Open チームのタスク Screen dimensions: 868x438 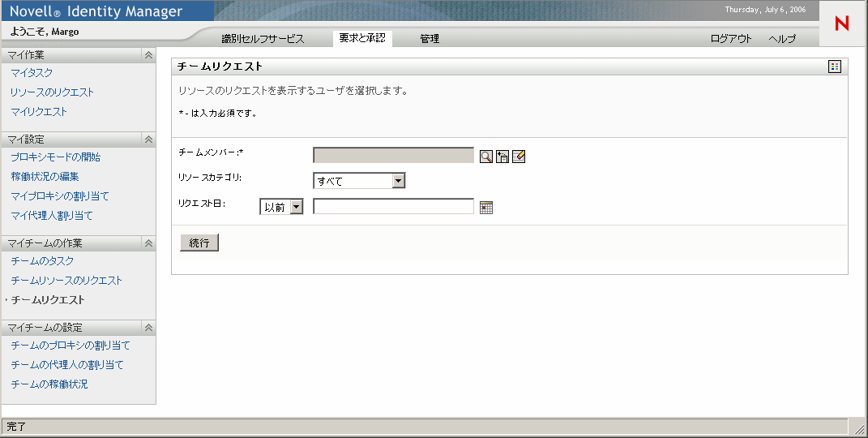[x=42, y=260]
